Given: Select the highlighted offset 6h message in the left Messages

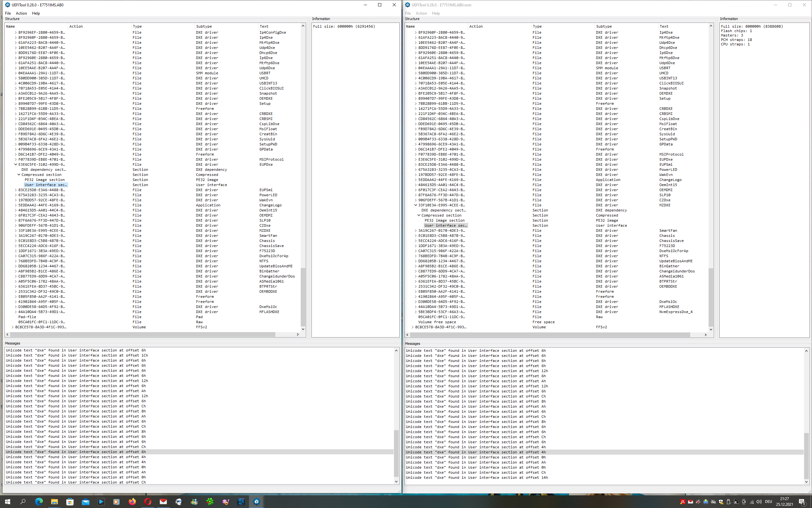Looking at the screenshot, I should click(x=199, y=452).
